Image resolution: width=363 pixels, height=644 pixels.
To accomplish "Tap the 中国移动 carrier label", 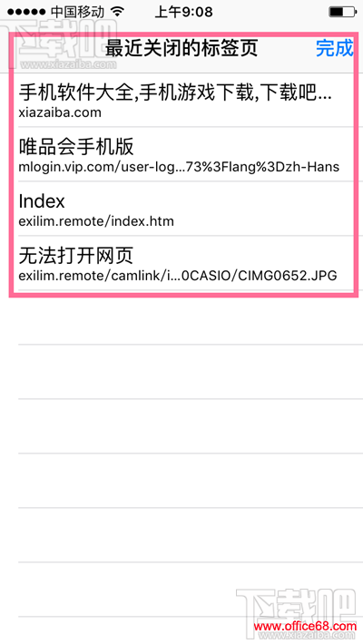I will point(78,12).
